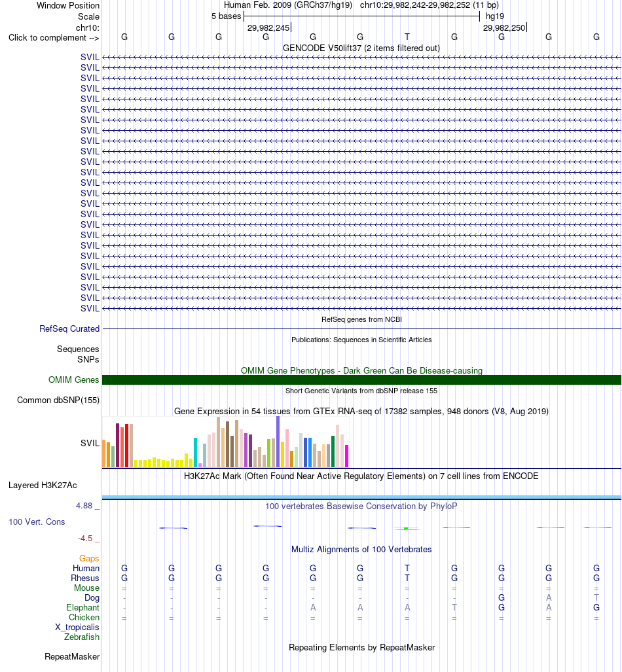622x672 pixels.
Task: Select the Elephant alignment row label
Action: point(82,608)
